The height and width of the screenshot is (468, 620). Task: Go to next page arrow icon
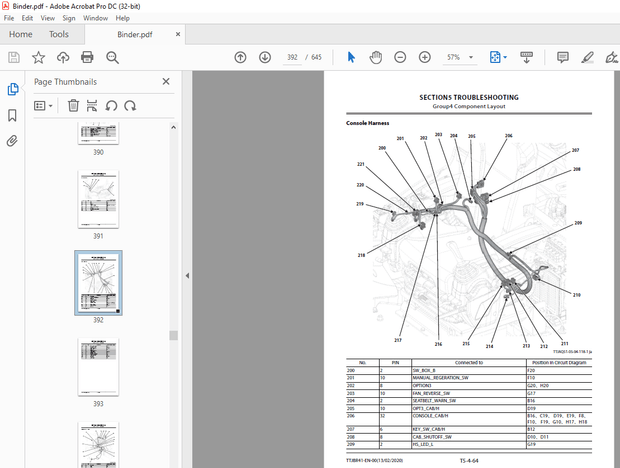[265, 58]
